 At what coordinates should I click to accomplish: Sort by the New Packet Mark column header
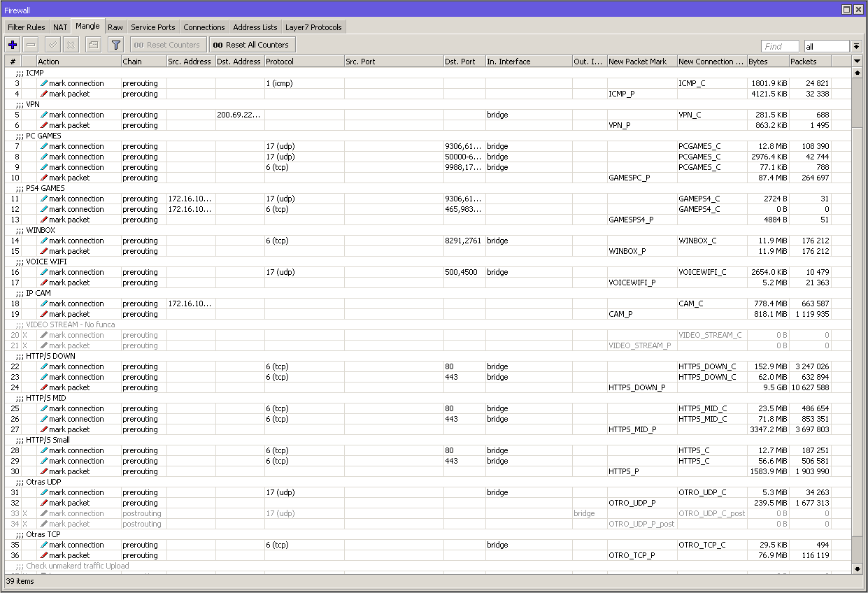click(642, 62)
